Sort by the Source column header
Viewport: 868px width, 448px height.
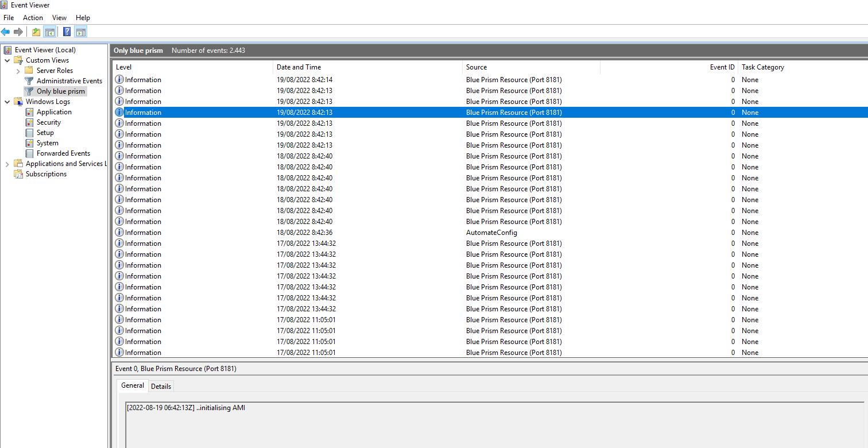(532, 67)
